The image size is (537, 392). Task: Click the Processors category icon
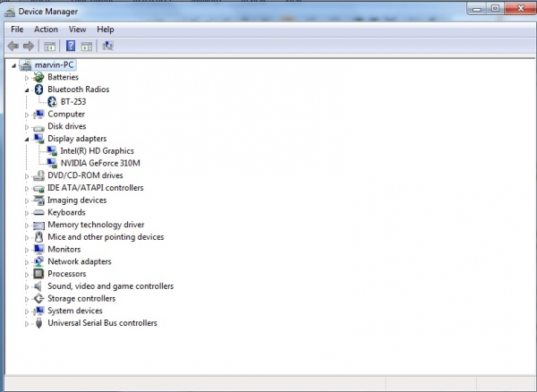click(x=38, y=274)
